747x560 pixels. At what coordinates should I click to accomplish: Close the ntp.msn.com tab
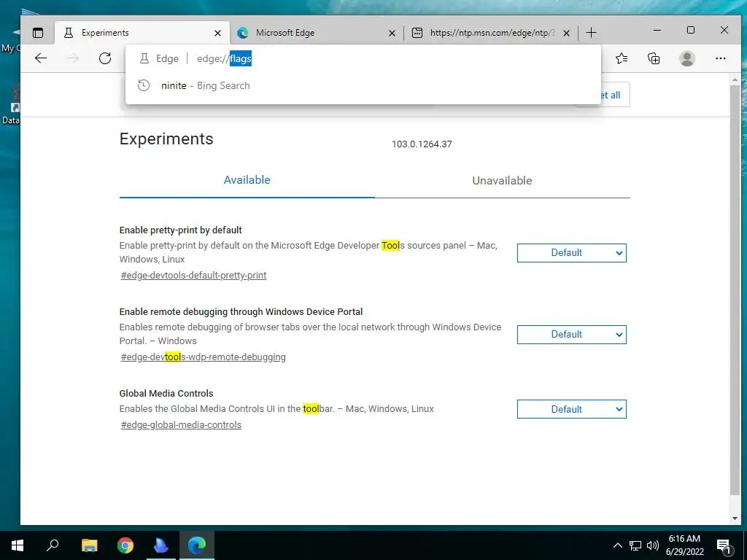(x=566, y=33)
